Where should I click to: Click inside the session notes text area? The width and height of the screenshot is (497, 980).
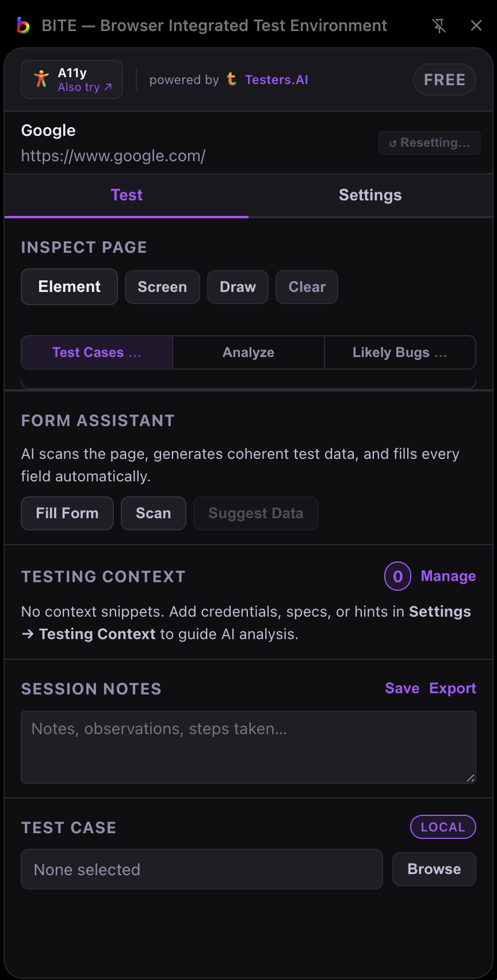(x=248, y=747)
